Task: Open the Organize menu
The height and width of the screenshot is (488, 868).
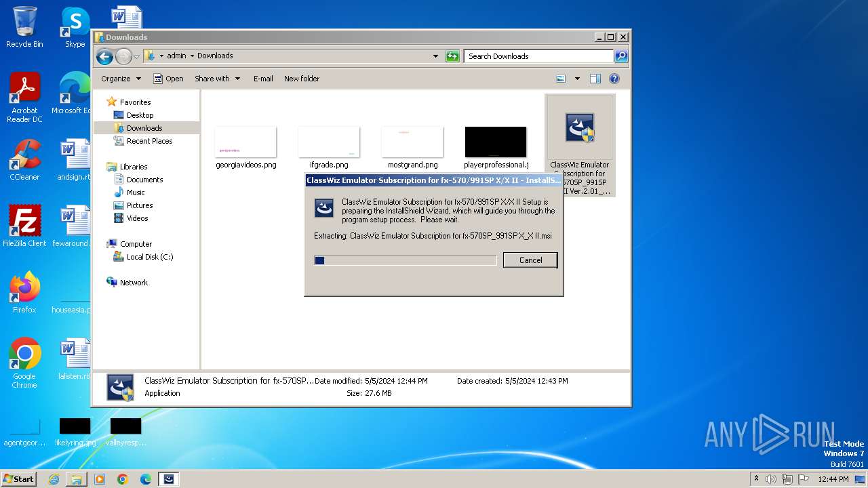Action: coord(121,79)
